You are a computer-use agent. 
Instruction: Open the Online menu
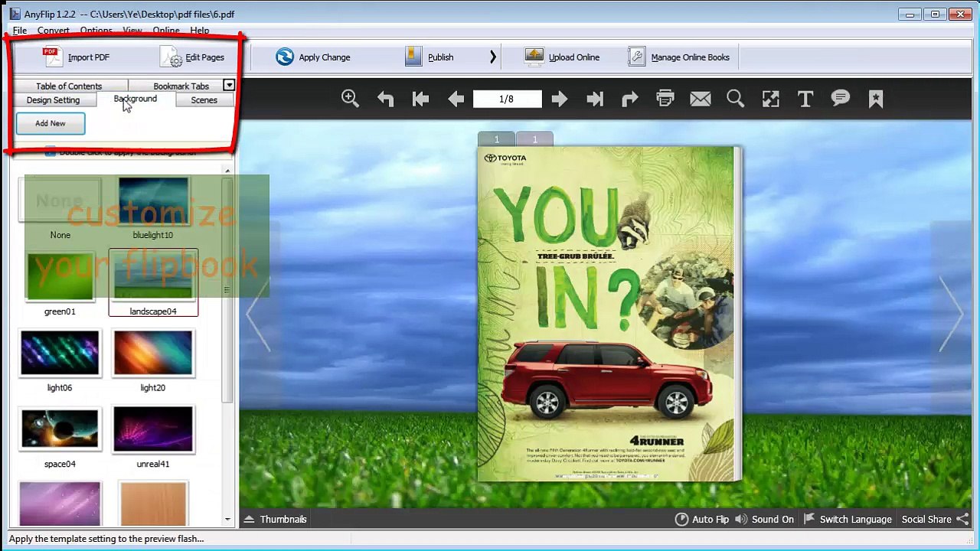click(166, 31)
